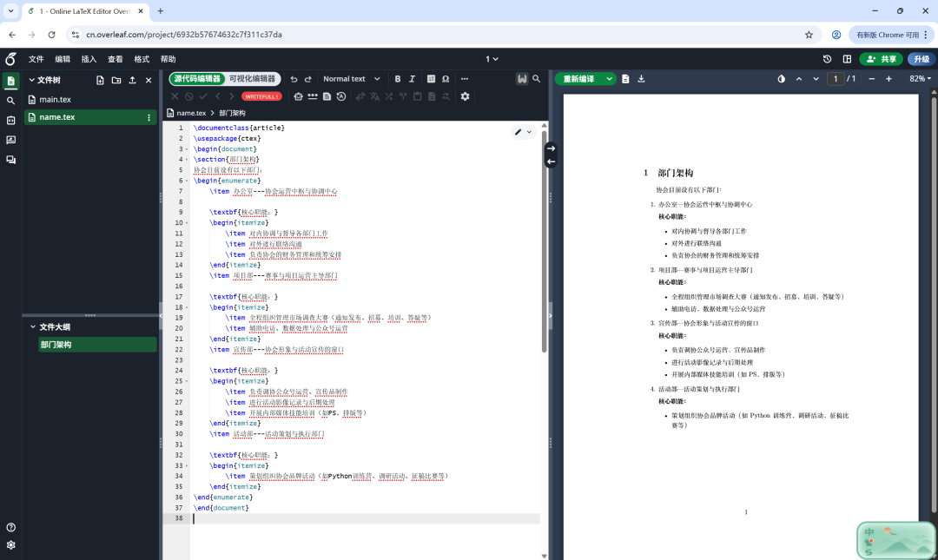Image resolution: width=938 pixels, height=560 pixels.
Task: Open the 82% zoom level dropdown
Action: (920, 79)
